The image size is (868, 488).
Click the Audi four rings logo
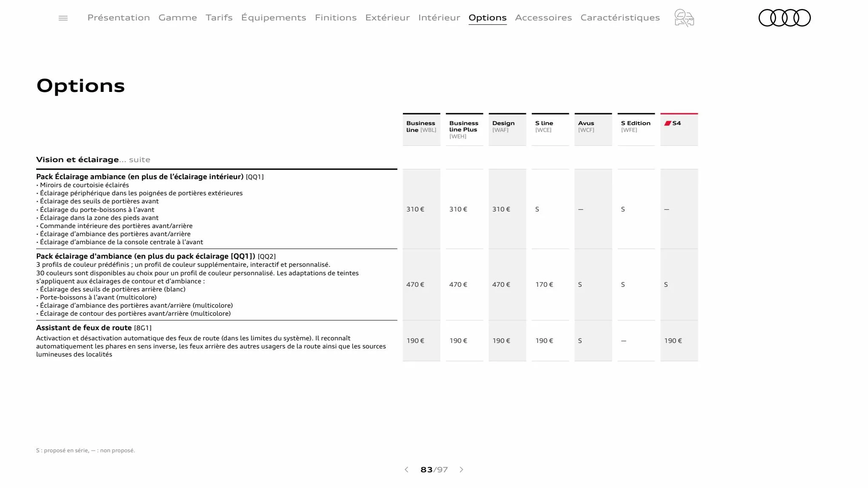pyautogui.click(x=785, y=18)
